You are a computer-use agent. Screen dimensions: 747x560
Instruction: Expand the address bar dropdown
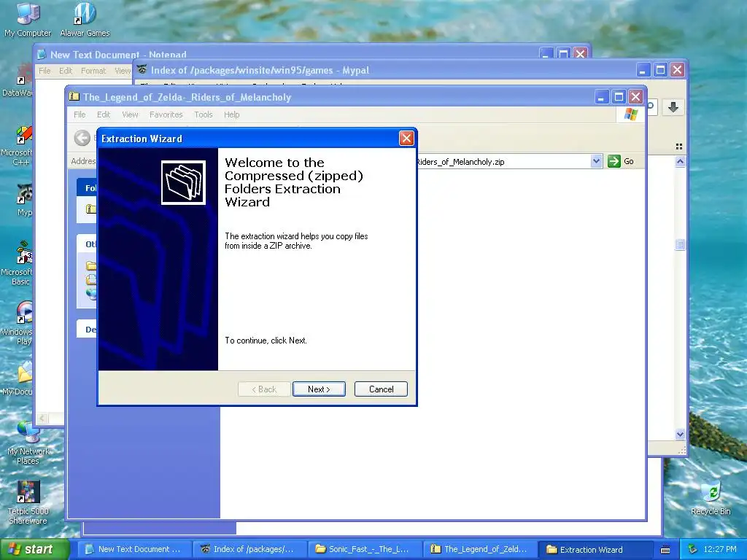click(x=596, y=161)
